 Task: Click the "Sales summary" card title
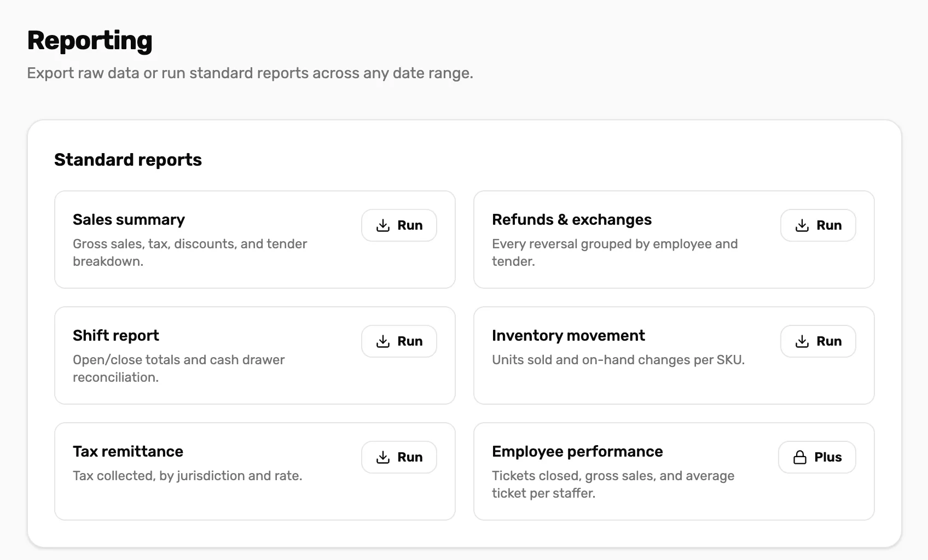click(129, 219)
